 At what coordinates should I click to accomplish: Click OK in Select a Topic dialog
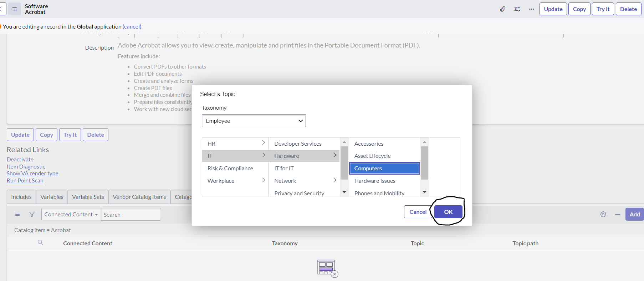[x=448, y=212]
